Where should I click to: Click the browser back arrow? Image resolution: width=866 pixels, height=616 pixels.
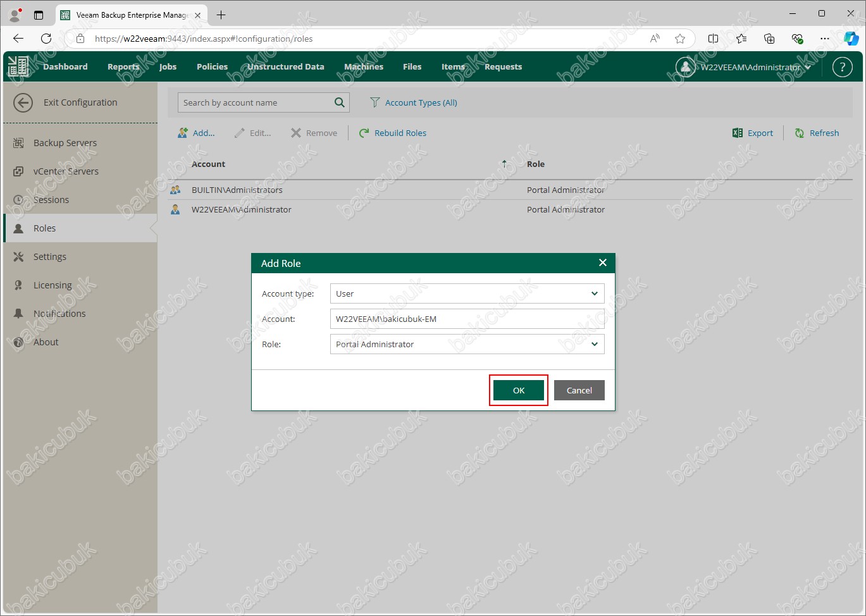[x=18, y=39]
